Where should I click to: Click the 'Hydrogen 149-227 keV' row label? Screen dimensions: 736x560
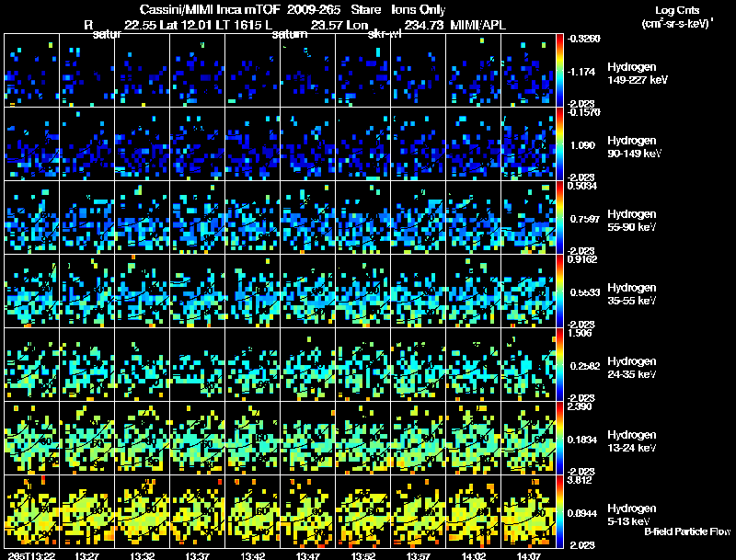point(637,74)
